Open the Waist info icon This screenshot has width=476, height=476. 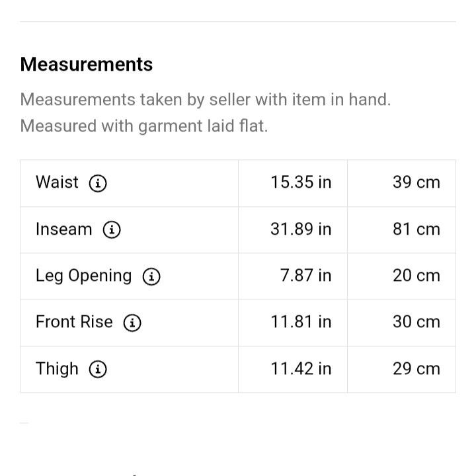coord(98,183)
